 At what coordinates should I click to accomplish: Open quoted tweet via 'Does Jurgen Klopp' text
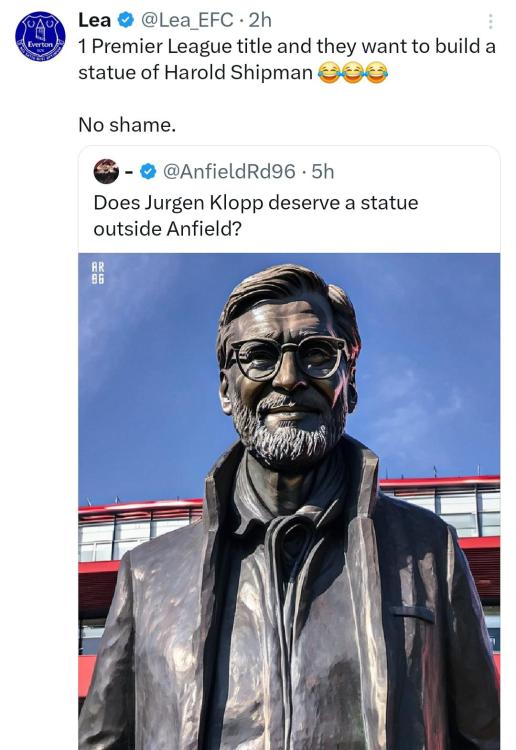256,203
